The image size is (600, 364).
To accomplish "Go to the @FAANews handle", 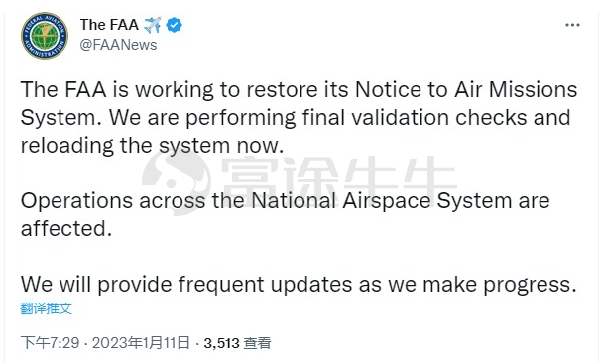I will pyautogui.click(x=118, y=45).
